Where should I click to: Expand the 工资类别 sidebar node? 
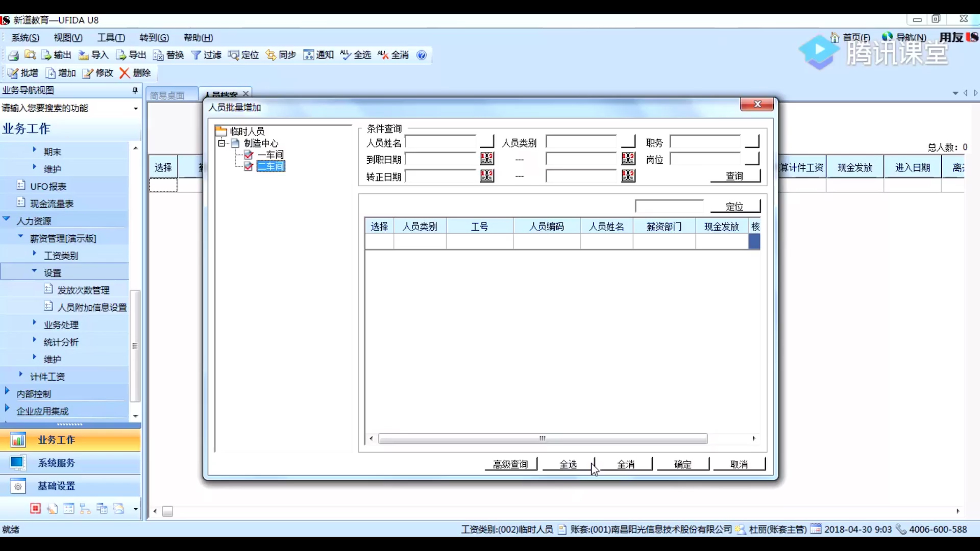pyautogui.click(x=34, y=253)
